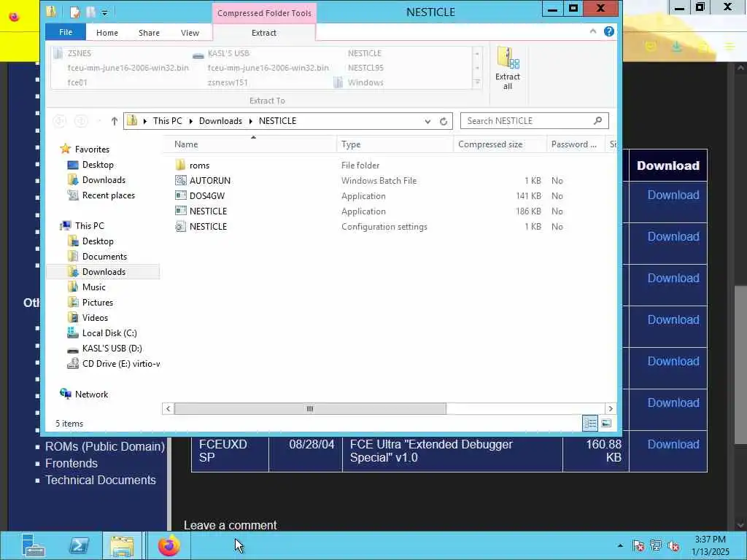
Task: Open Recent places in Favorites
Action: pos(108,195)
